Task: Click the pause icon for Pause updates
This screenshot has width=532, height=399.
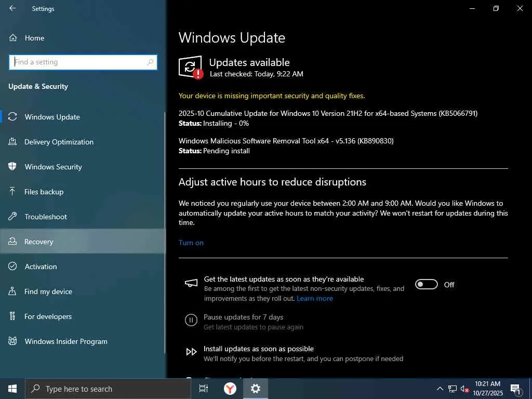Action: (191, 320)
